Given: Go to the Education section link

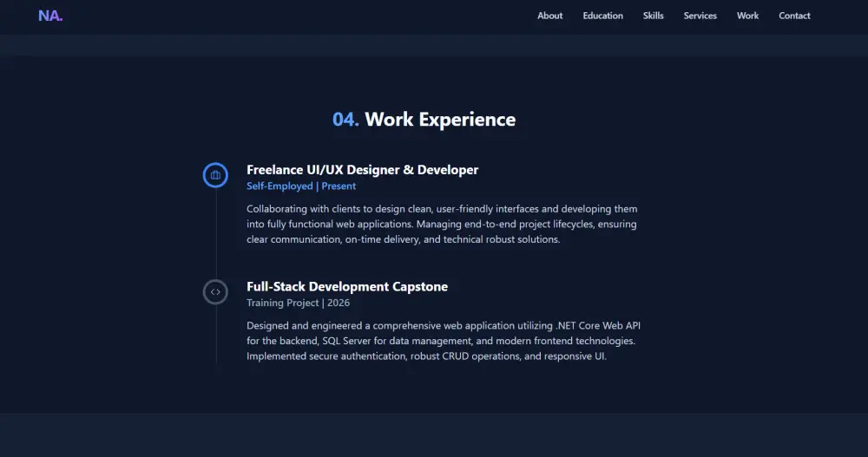Looking at the screenshot, I should click(603, 16).
